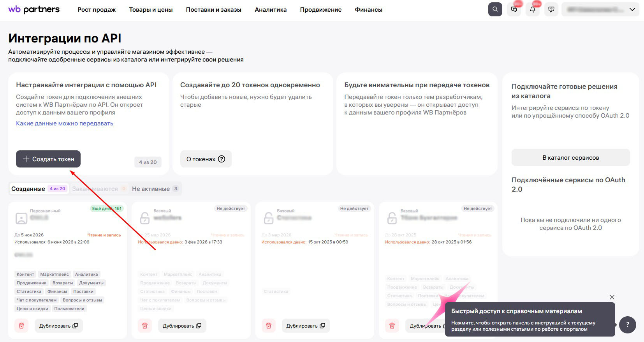Image resolution: width=644 pixels, height=342 pixels.
Task: Open search with the magnifier icon
Action: pyautogui.click(x=495, y=9)
